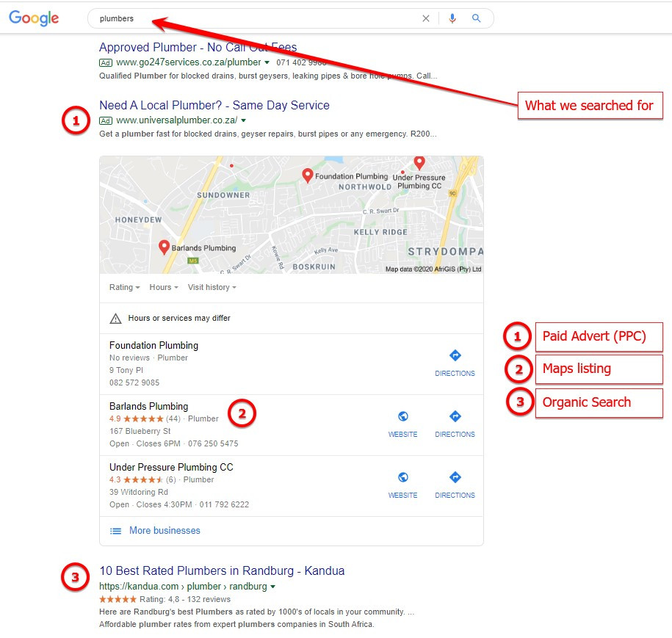
Task: Click KELLY RIDGE label on map
Action: [380, 232]
